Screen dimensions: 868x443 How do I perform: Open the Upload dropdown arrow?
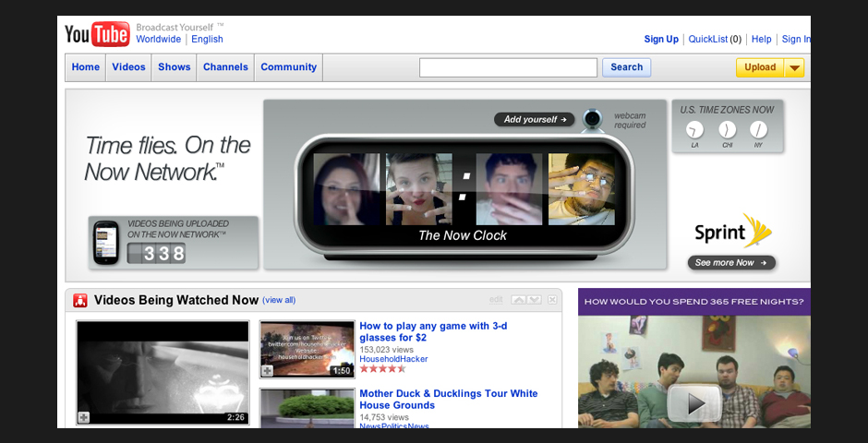[794, 67]
